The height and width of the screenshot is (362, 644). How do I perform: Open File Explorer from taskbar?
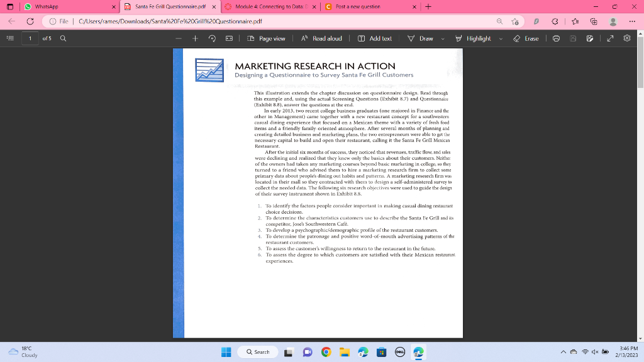tap(344, 352)
